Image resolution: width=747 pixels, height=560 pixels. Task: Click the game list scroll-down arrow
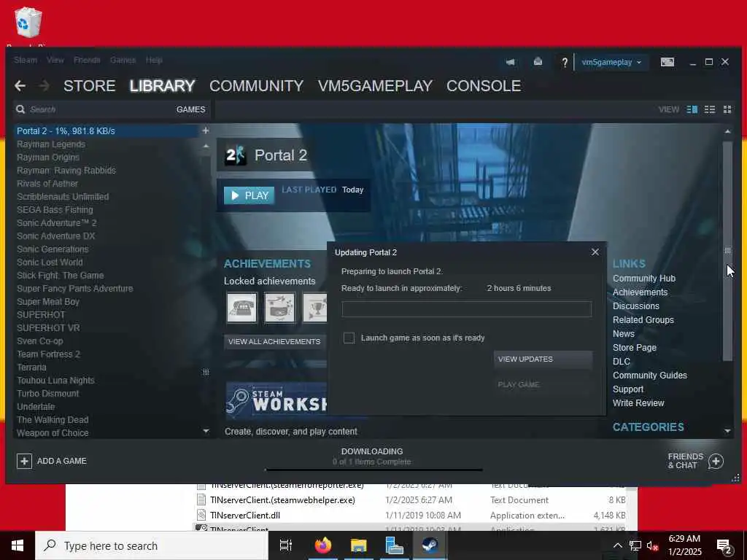tap(206, 431)
